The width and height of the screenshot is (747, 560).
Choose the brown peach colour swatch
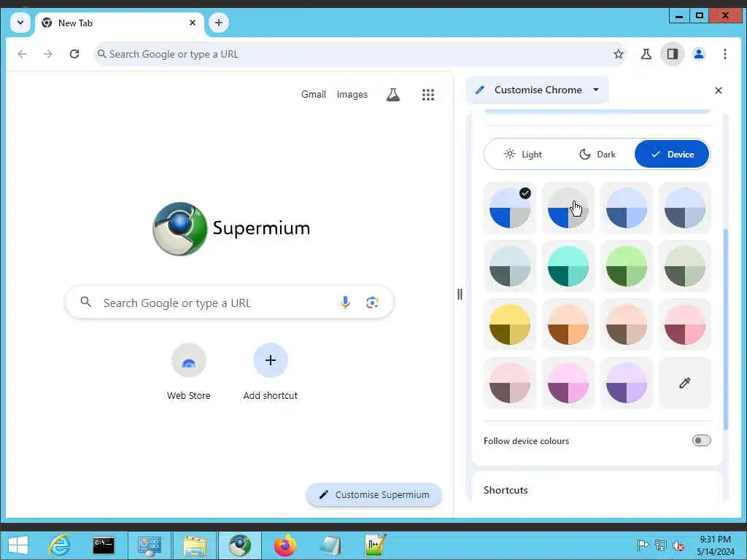627,324
